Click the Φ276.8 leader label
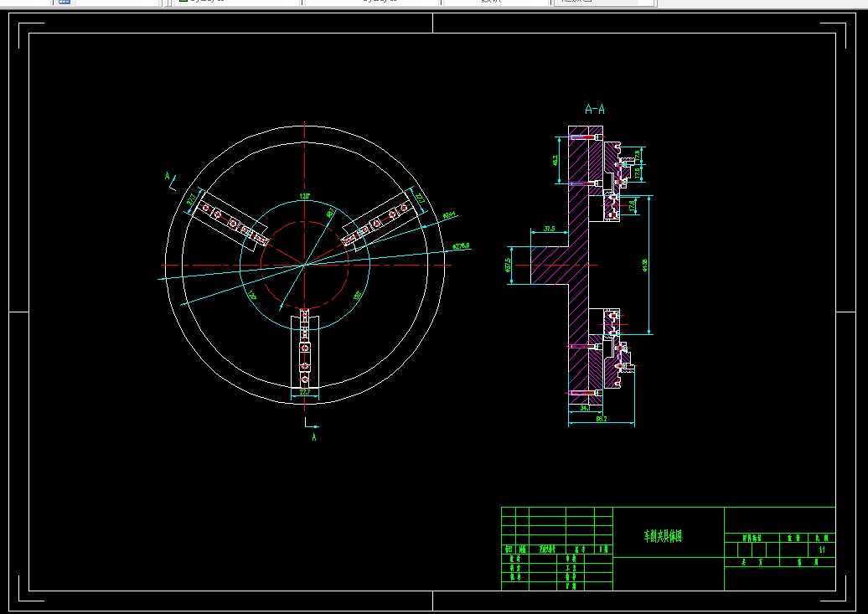The width and height of the screenshot is (868, 614). pos(461,245)
